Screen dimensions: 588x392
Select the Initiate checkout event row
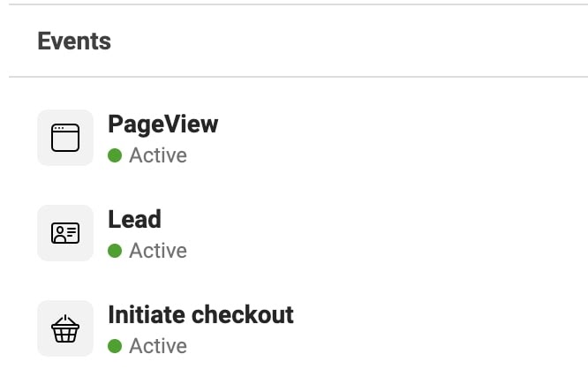coord(298,328)
